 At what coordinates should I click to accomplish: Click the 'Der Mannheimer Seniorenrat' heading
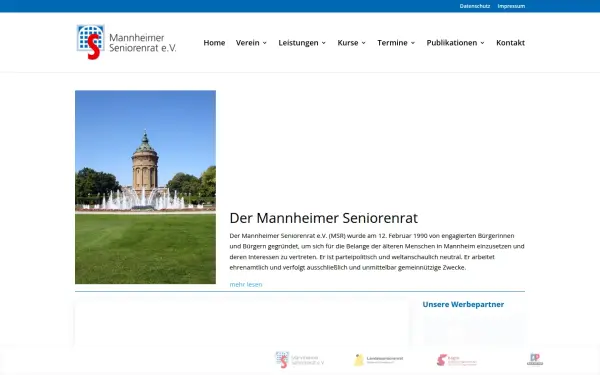[324, 218]
